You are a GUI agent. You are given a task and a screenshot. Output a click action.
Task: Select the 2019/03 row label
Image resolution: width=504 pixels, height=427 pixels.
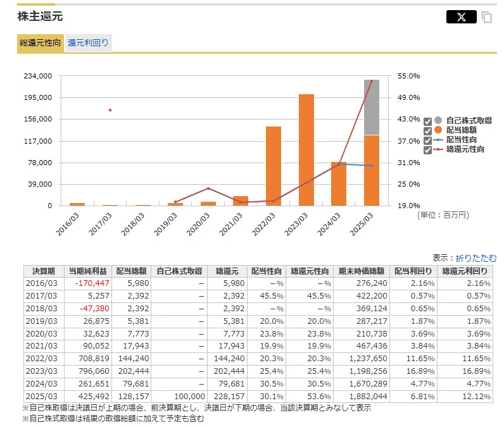pos(42,321)
